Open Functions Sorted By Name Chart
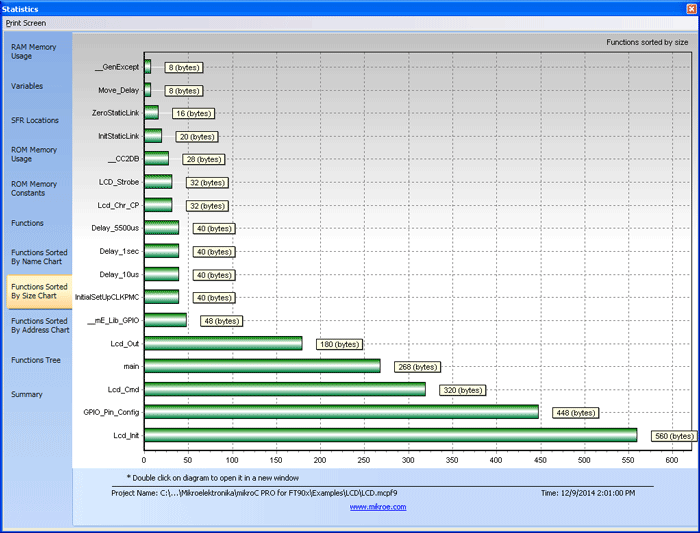700x533 pixels. tap(39, 257)
